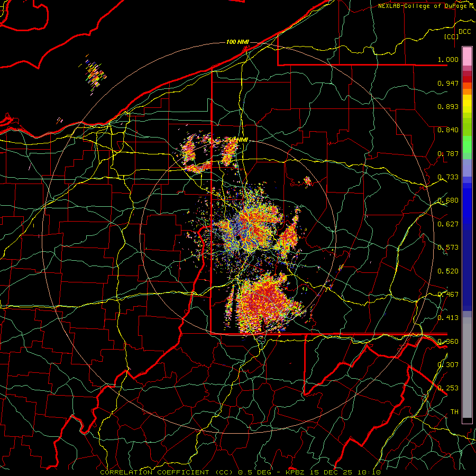Viewport: 476px width, 476px height.
Task: Pick the bright green swatch above 0.787
Action: 467,144
